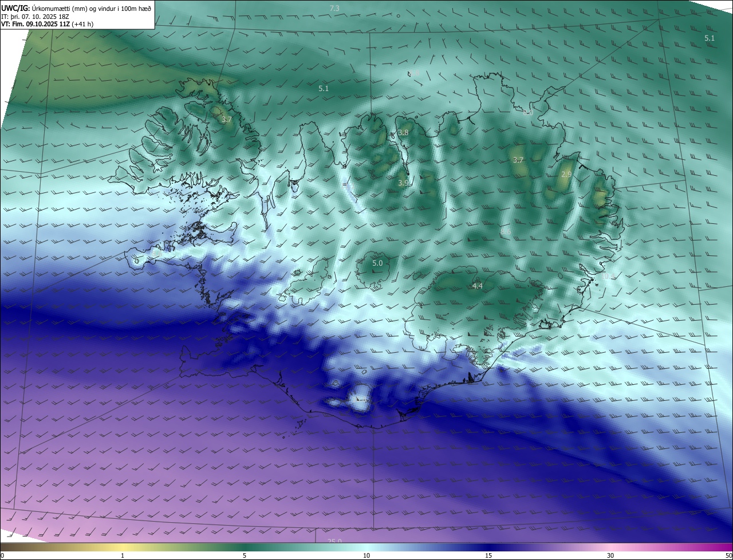733x560 pixels.
Task: Click the 3.9 value label on the map
Action: [403, 183]
